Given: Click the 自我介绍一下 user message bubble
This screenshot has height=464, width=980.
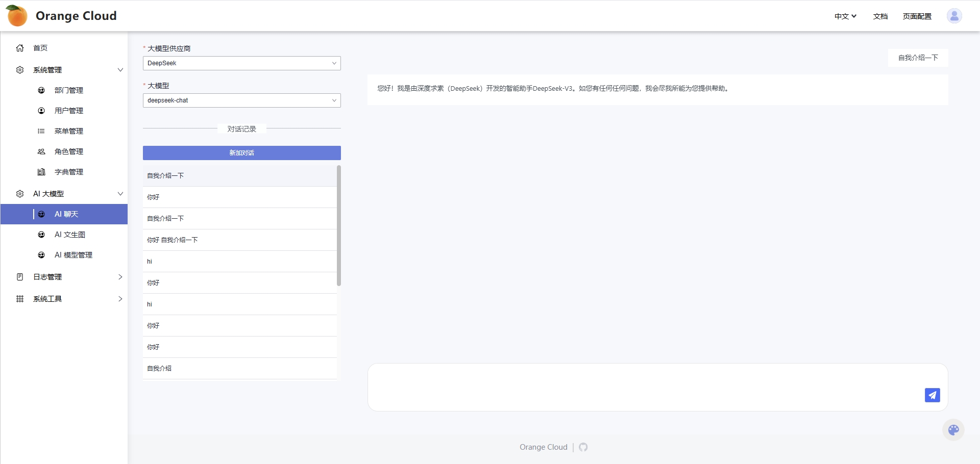Looking at the screenshot, I should click(918, 58).
